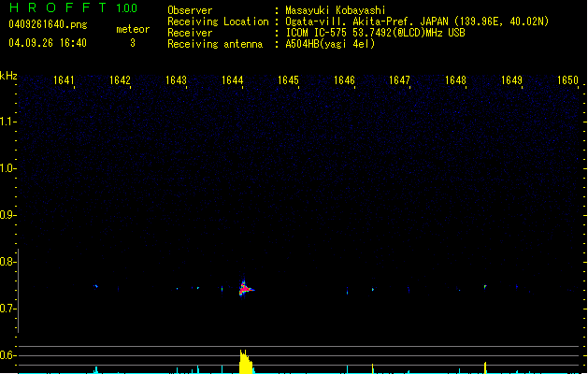
Task: Click the meteor count value 3
Action: point(133,43)
